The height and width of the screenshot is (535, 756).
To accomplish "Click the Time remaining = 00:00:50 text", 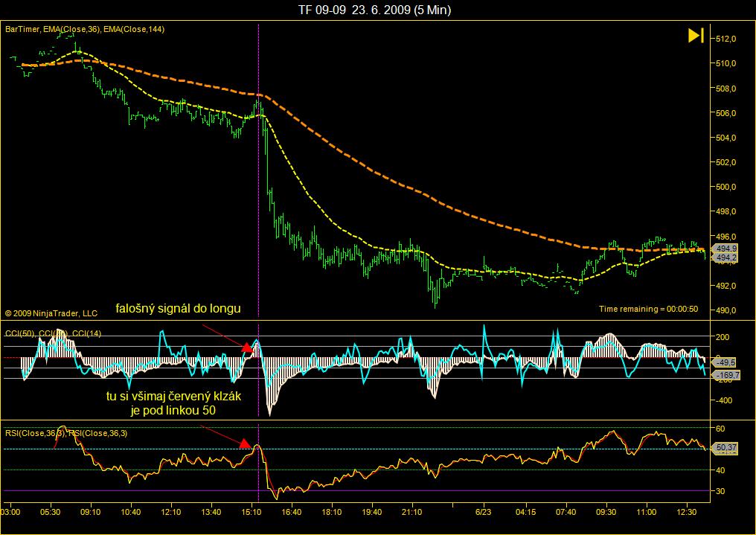I will [x=648, y=309].
